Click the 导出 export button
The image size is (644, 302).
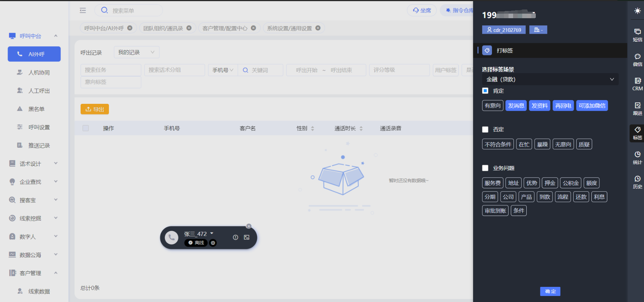click(95, 109)
